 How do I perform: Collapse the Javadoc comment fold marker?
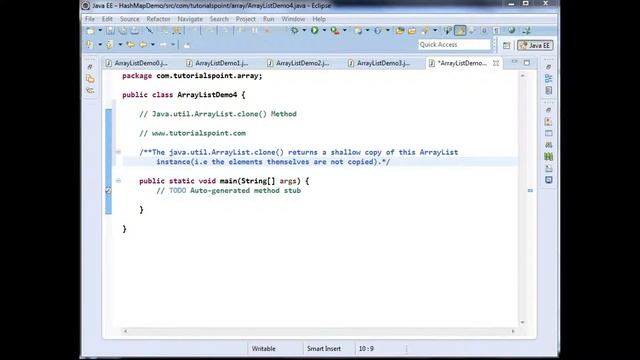tap(118, 152)
